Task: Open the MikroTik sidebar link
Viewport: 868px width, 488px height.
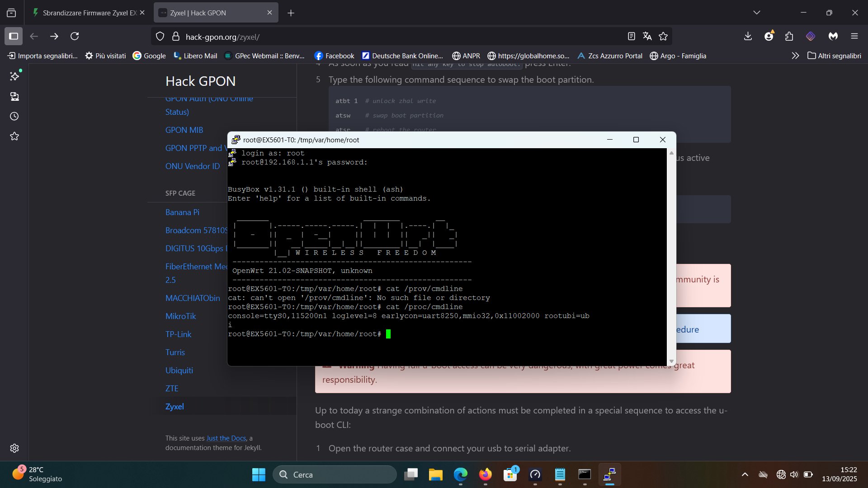Action: [180, 316]
